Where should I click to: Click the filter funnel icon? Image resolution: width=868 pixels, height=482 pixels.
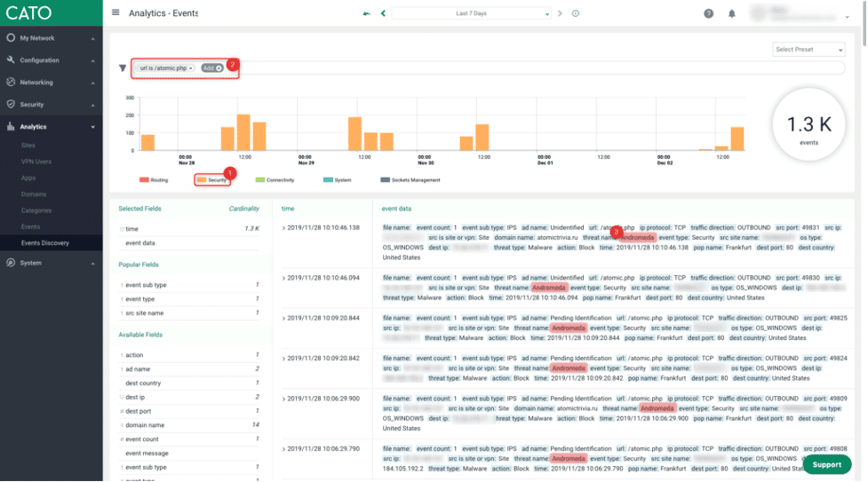pyautogui.click(x=123, y=68)
